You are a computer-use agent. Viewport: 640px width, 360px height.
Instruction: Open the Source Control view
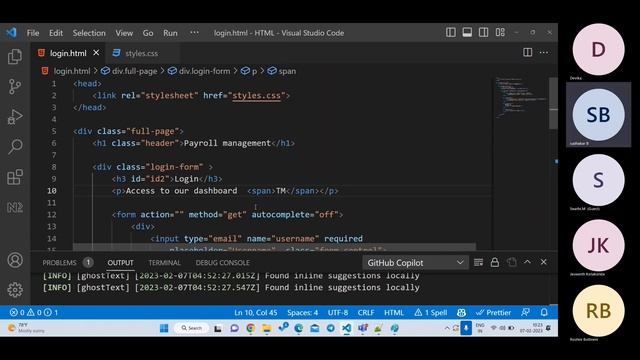coord(15,87)
